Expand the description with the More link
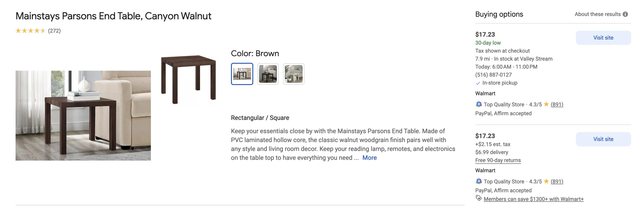Screen dimensions: 644x218 pos(369,158)
